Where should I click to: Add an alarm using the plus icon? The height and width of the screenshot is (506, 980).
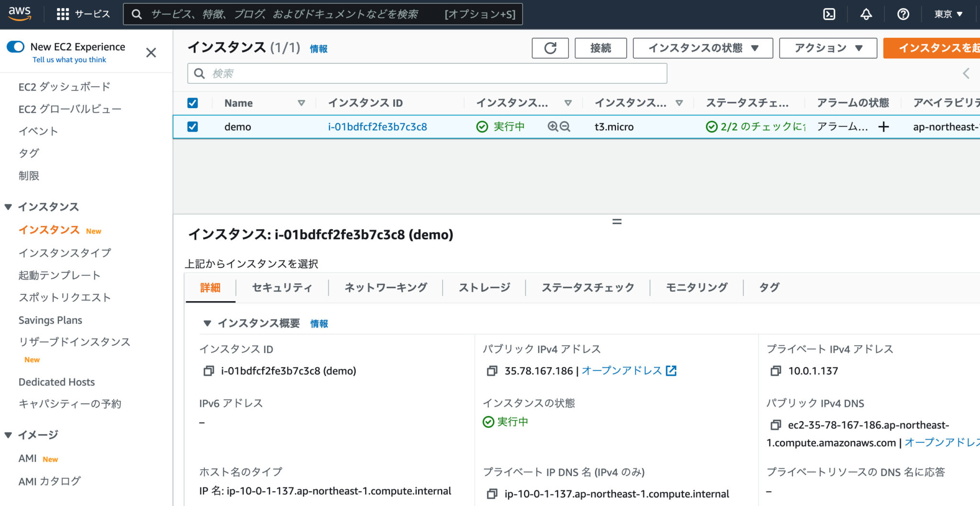(x=883, y=126)
